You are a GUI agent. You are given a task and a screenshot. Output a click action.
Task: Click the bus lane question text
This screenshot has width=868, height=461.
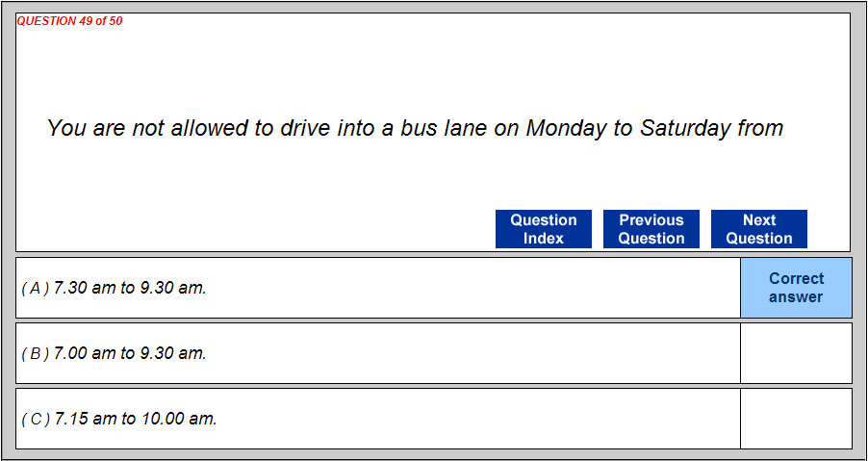pyautogui.click(x=415, y=128)
